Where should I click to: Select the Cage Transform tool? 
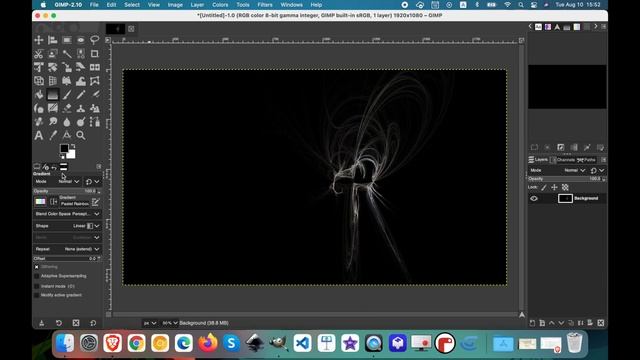point(94,81)
